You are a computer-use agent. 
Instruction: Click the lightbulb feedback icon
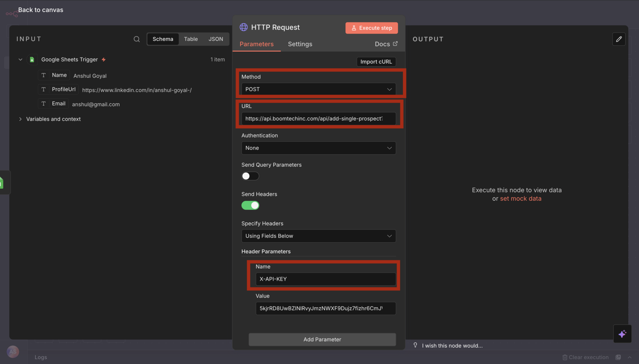(415, 345)
